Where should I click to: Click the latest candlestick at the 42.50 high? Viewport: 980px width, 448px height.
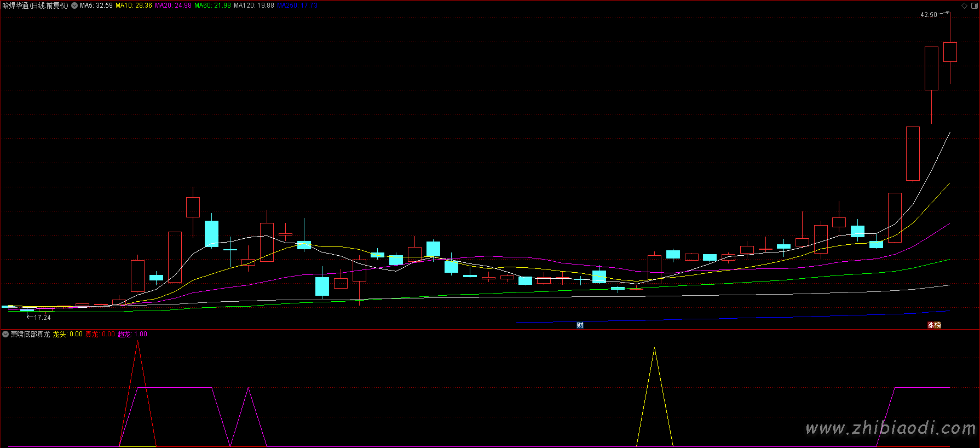950,52
